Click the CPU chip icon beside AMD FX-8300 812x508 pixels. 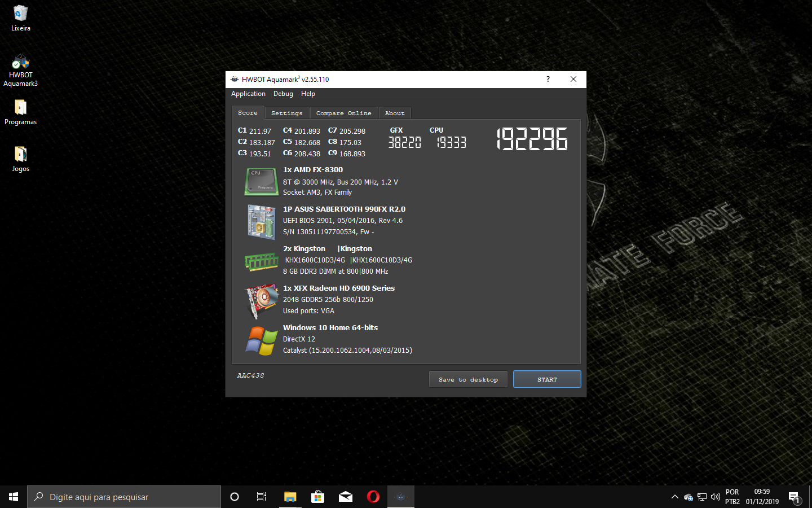(x=261, y=181)
